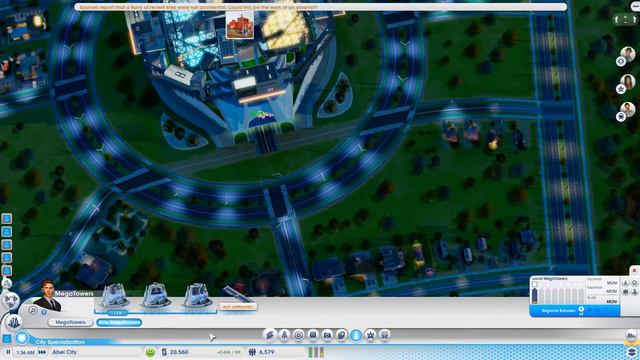Open the top-right menu button
The height and width of the screenshot is (360, 640).
[x=635, y=6]
